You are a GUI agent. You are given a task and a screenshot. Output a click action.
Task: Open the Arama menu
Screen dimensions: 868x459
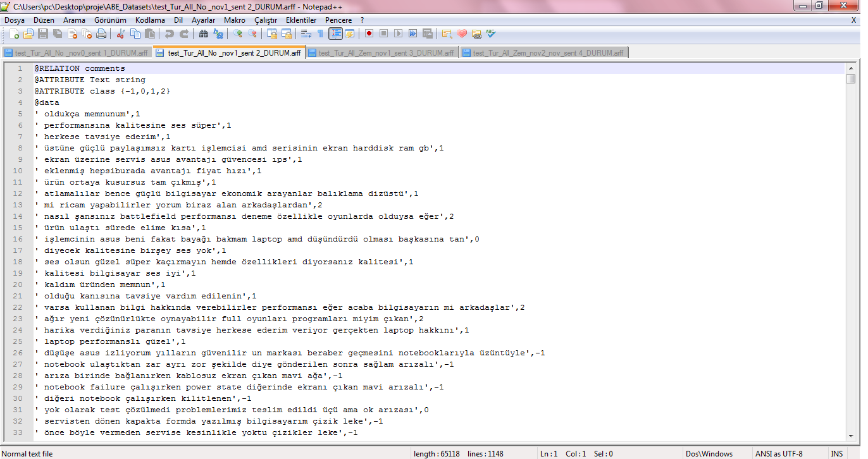click(74, 20)
